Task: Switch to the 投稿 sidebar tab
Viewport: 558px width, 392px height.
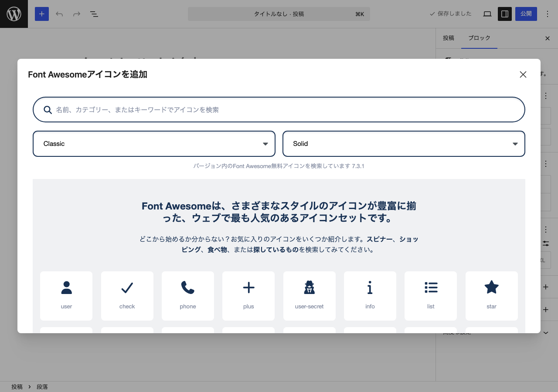Action: (x=449, y=38)
